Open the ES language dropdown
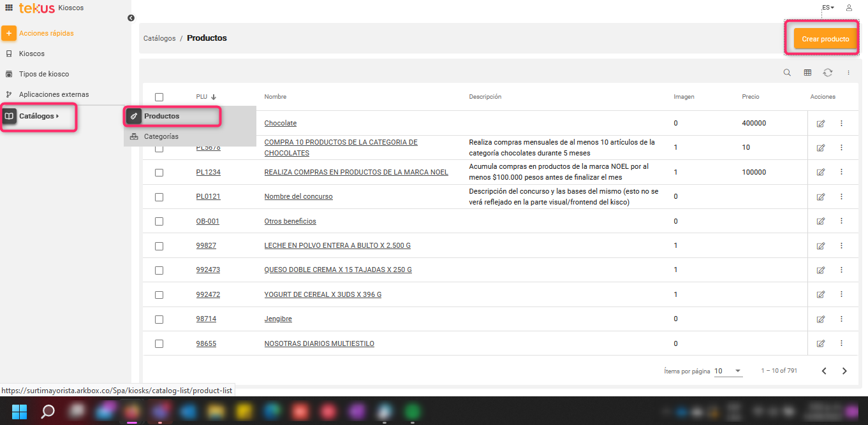Image resolution: width=868 pixels, height=425 pixels. tap(827, 7)
